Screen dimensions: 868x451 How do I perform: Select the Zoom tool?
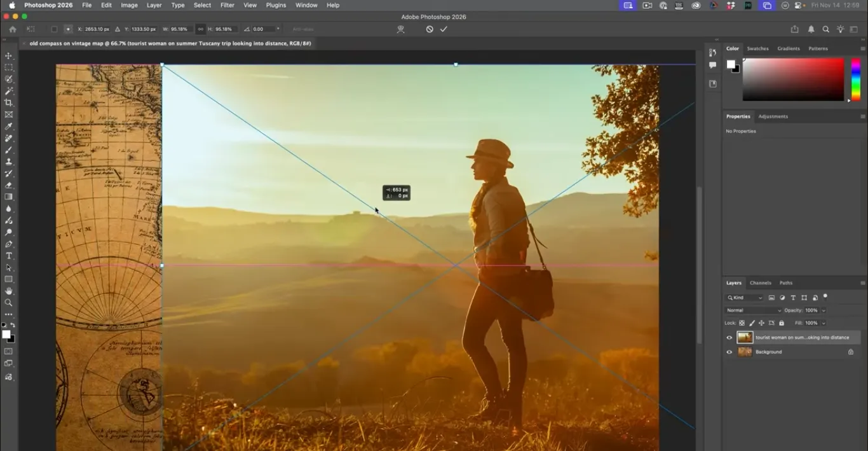click(x=9, y=303)
